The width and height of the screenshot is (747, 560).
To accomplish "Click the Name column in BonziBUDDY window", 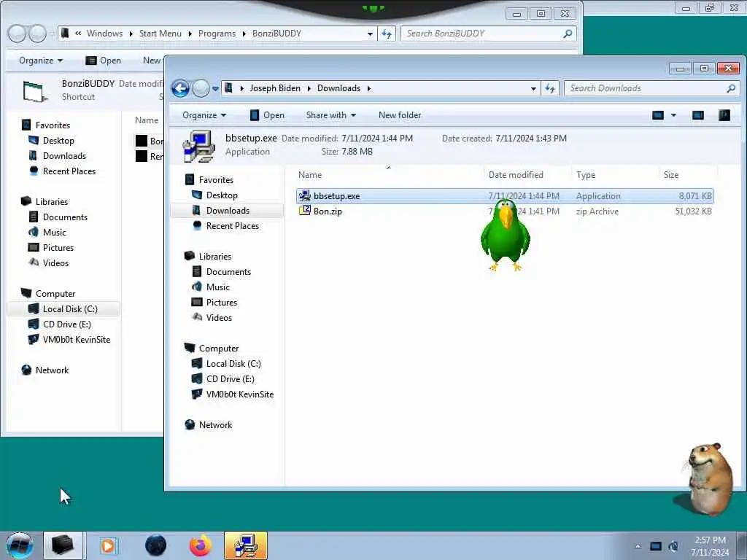I will [146, 120].
